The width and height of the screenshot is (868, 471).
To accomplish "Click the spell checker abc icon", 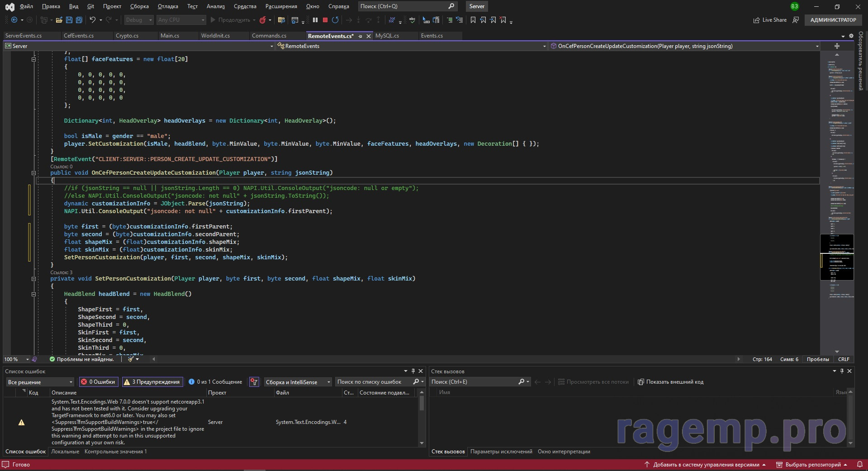I will point(412,20).
